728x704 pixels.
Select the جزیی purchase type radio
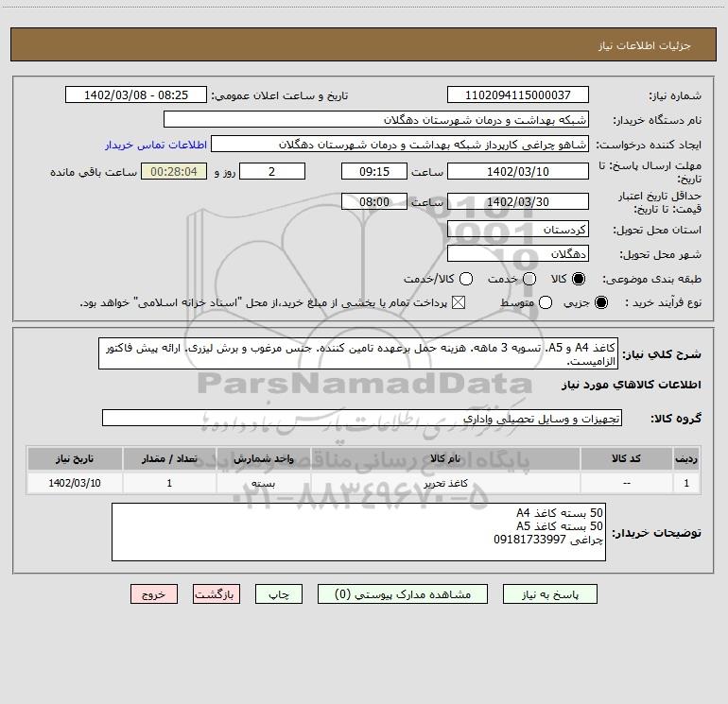pos(601,302)
